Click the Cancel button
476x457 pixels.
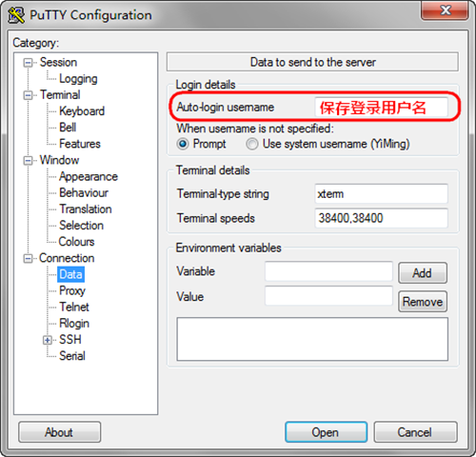point(416,432)
